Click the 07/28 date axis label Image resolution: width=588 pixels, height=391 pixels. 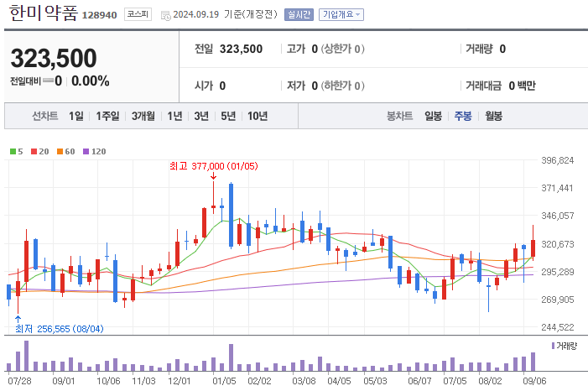tap(19, 381)
